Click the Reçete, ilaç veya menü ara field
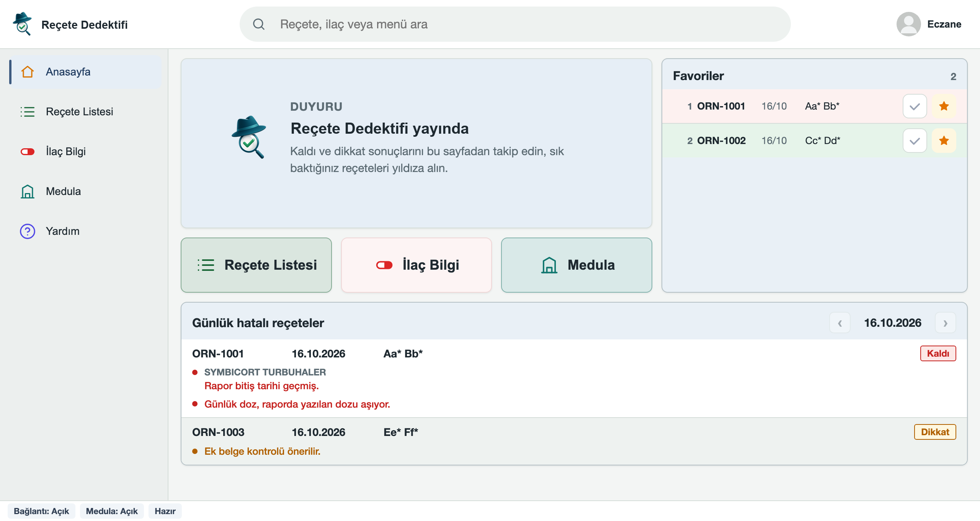980x521 pixels. (x=515, y=24)
